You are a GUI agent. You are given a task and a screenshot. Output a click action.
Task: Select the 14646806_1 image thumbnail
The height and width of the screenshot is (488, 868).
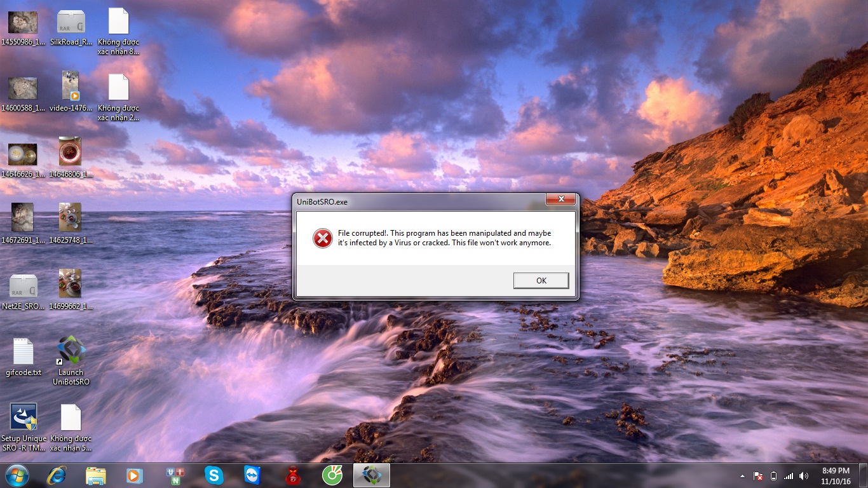pyautogui.click(x=71, y=158)
